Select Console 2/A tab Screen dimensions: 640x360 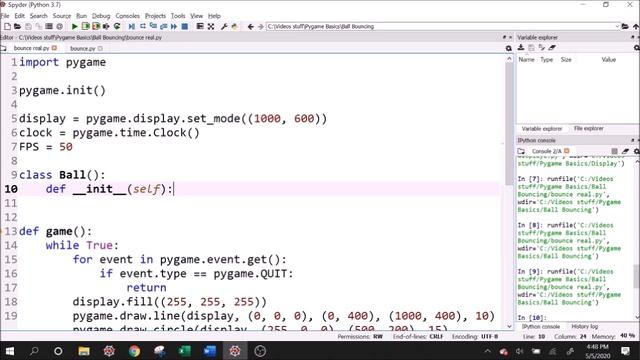click(547, 151)
